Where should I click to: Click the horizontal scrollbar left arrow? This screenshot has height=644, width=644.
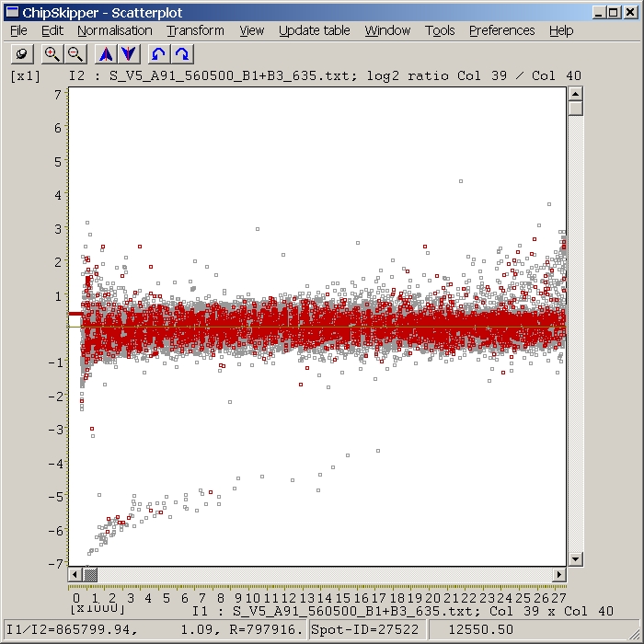[75, 575]
